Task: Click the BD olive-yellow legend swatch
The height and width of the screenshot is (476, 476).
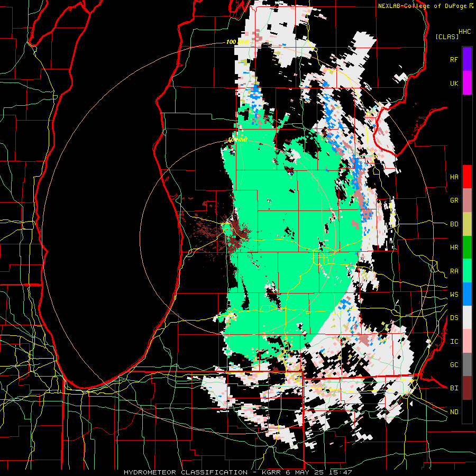Action: pos(467,224)
